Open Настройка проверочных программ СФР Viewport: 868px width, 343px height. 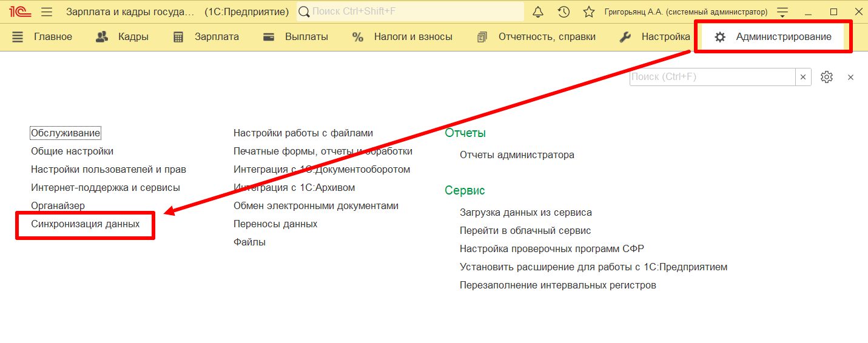pos(551,248)
